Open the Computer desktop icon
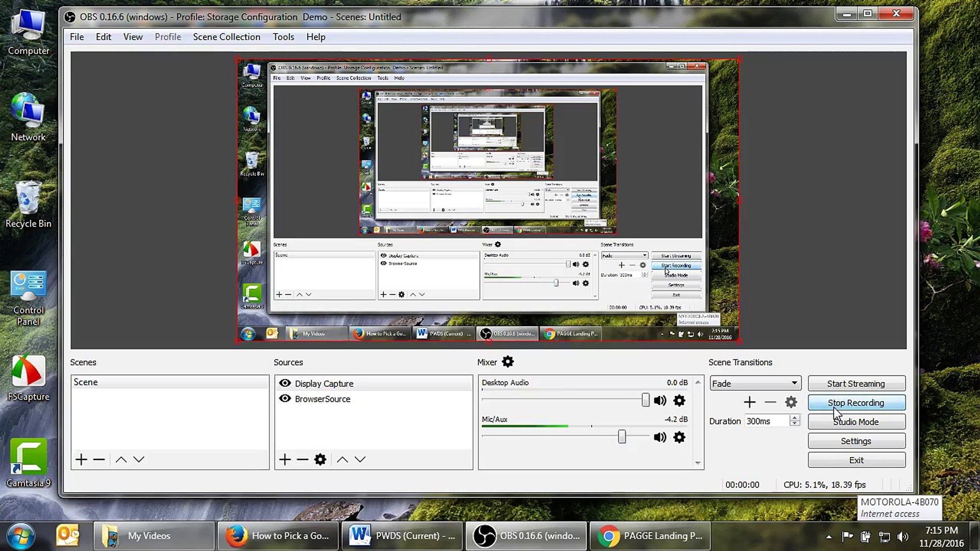The height and width of the screenshot is (551, 980). click(x=29, y=33)
